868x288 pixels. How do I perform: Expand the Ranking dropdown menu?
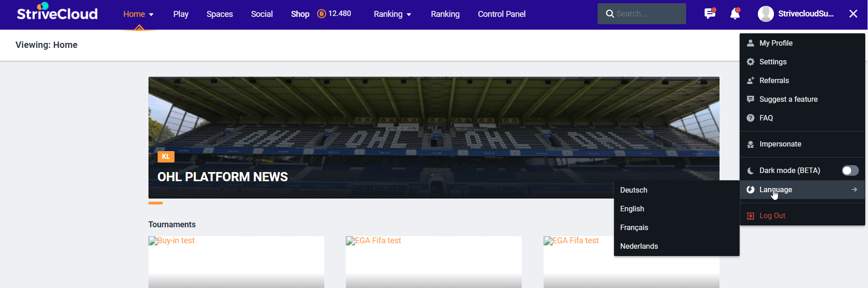pyautogui.click(x=392, y=14)
